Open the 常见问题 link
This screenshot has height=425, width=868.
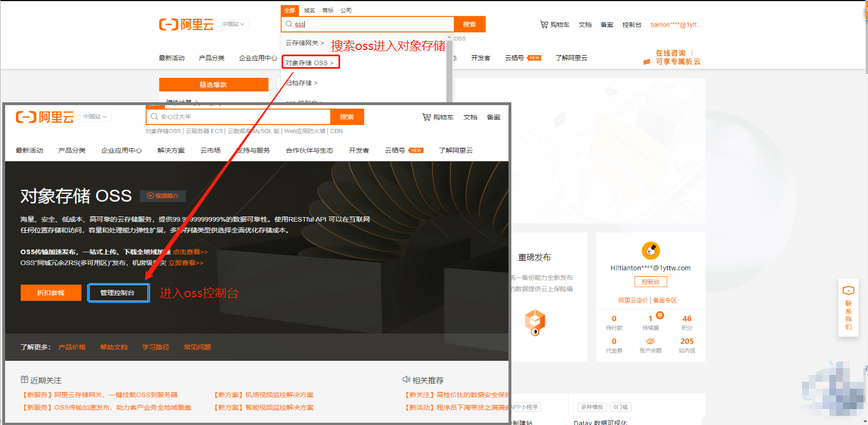197,347
